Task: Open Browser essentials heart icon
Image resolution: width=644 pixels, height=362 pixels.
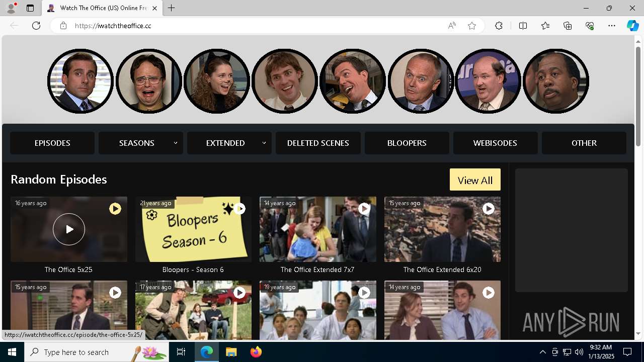Action: [590, 26]
